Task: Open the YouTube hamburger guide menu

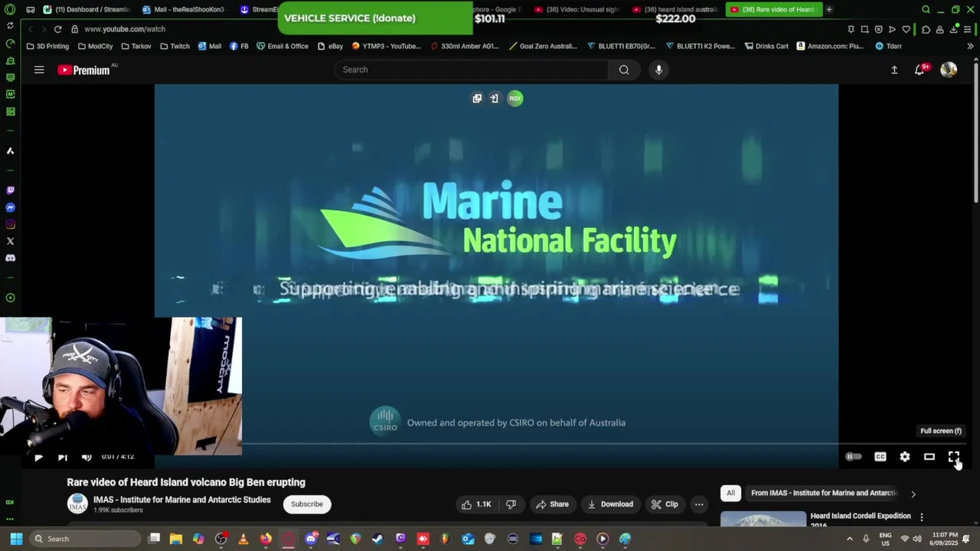Action: [39, 70]
